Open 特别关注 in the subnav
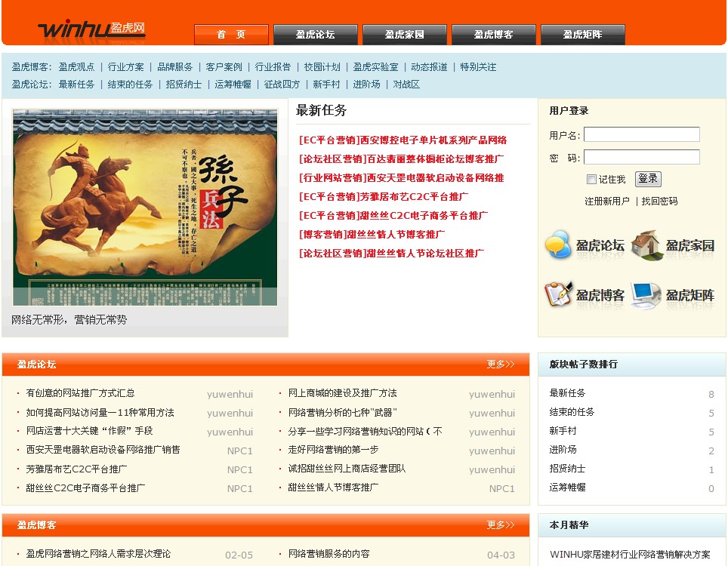Screen dimensions: 728x566 click(478, 67)
